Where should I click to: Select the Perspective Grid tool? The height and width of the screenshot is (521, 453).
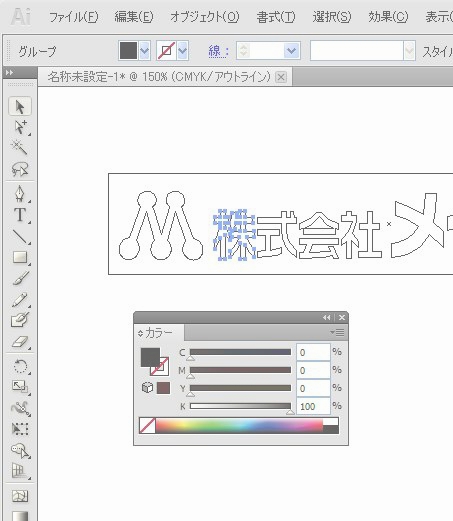tap(20, 471)
